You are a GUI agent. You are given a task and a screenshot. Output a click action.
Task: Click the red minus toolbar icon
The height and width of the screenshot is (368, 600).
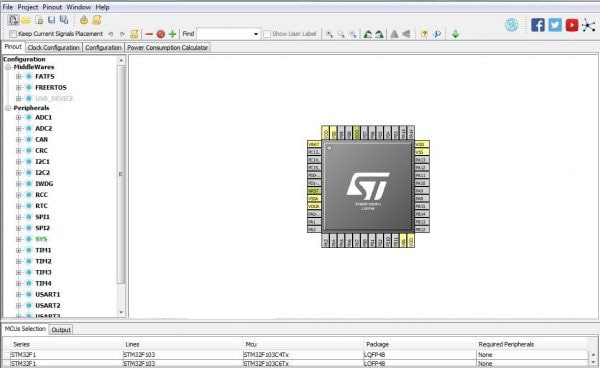149,34
